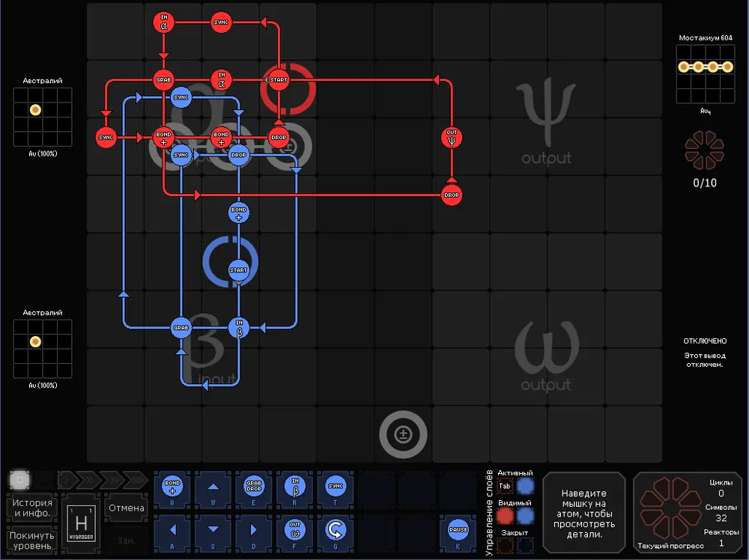This screenshot has width=749, height=560.
Task: Toggle red layer visibility under Видимый
Action: (x=505, y=517)
